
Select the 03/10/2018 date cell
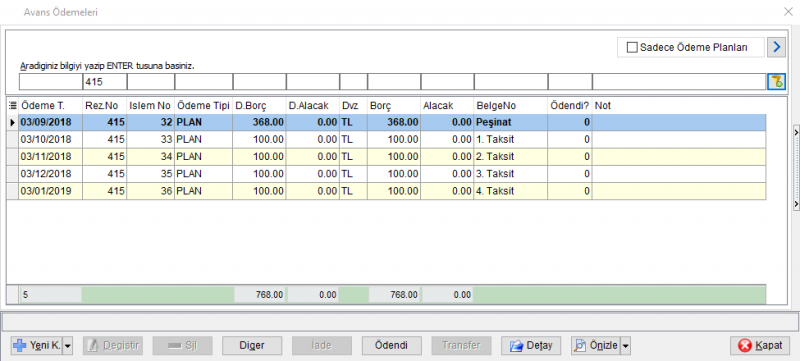click(51, 139)
